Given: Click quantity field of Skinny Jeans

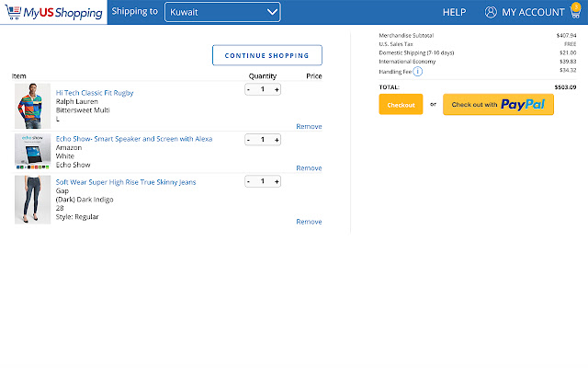Looking at the screenshot, I should click(263, 181).
